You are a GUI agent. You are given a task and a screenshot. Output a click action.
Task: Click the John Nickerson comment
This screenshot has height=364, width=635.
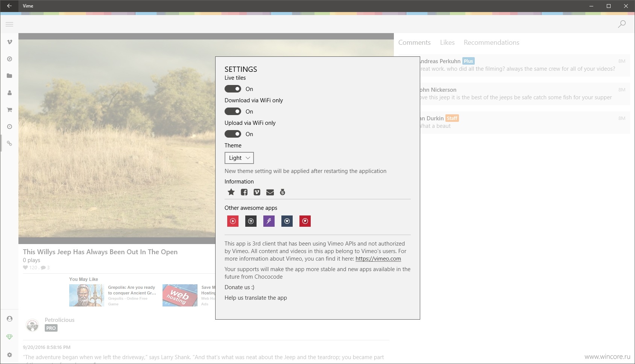pyautogui.click(x=525, y=94)
